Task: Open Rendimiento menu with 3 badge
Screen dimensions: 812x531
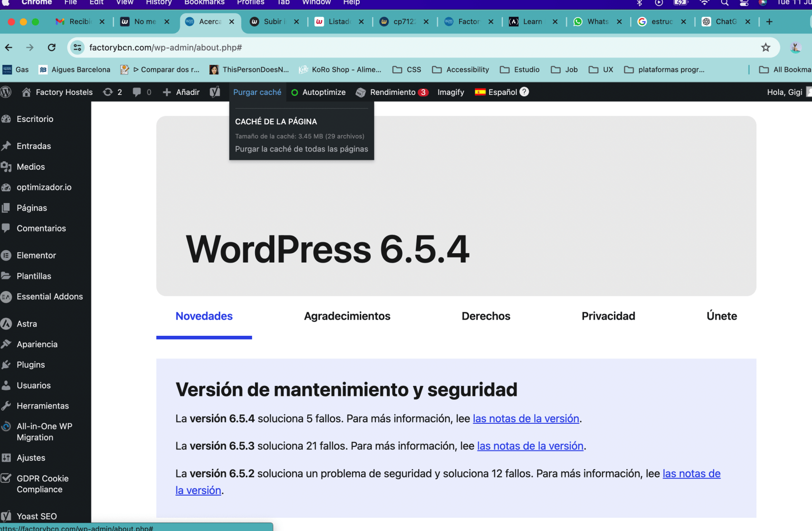Action: [392, 92]
